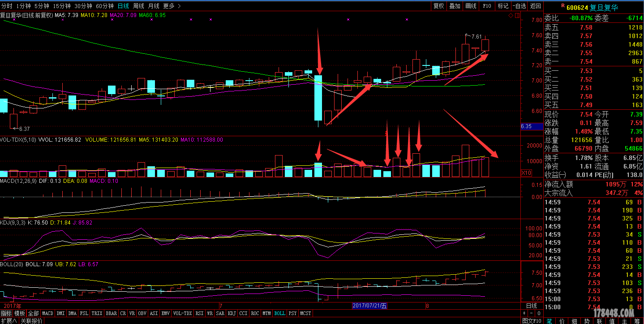Select the BRAR indicator tab
The width and height of the screenshot is (644, 324).
111,313
